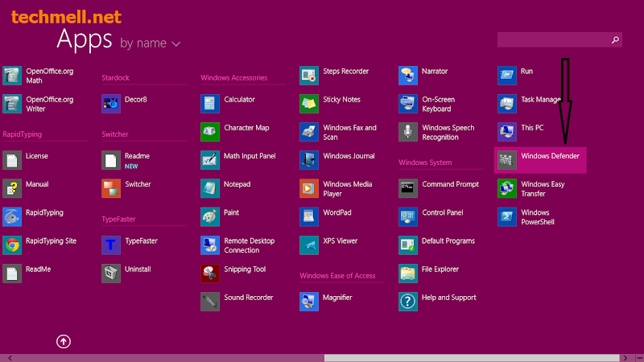644x362 pixels.
Task: Open the RapidTyping License file icon
Action: pyautogui.click(x=12, y=160)
